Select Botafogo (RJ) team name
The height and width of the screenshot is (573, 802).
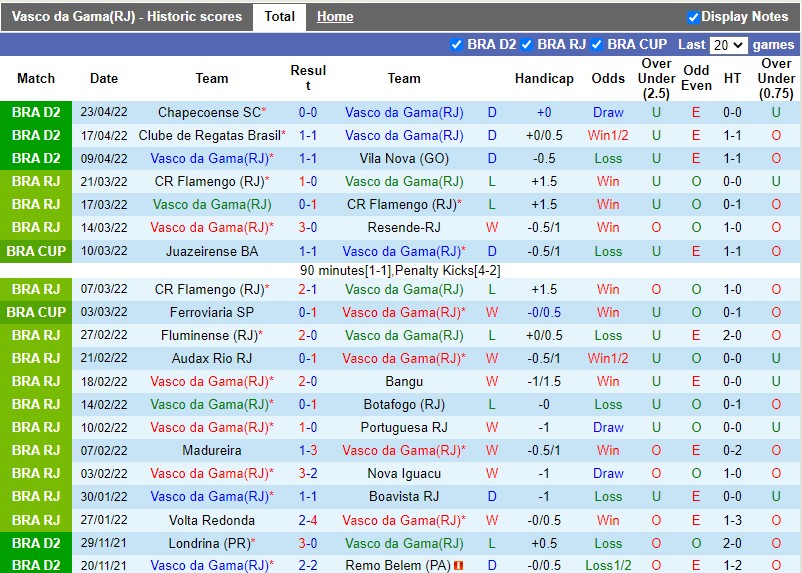[x=404, y=405]
